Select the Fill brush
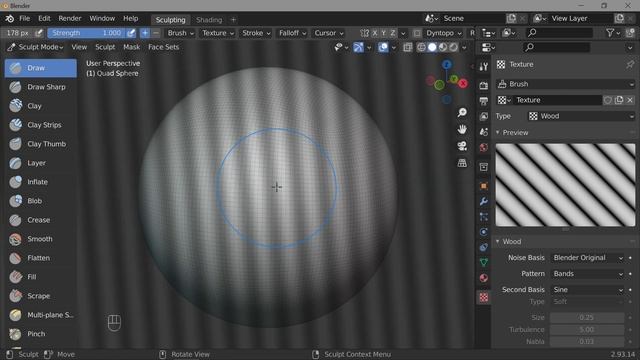 pos(40,277)
